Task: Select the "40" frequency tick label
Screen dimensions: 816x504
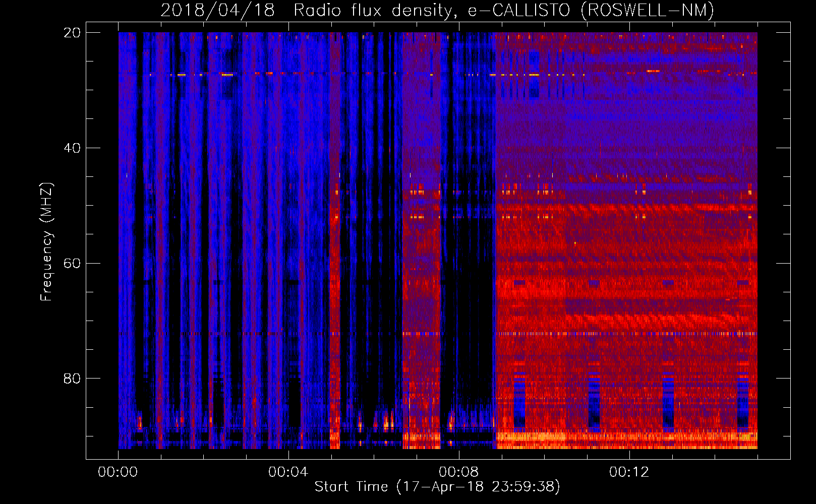Action: [x=72, y=148]
